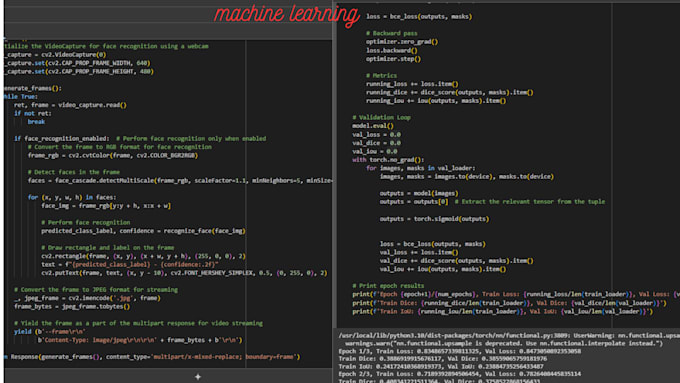Click the 'loss = bce_loss(outputs, masks)' top line

pos(419,16)
